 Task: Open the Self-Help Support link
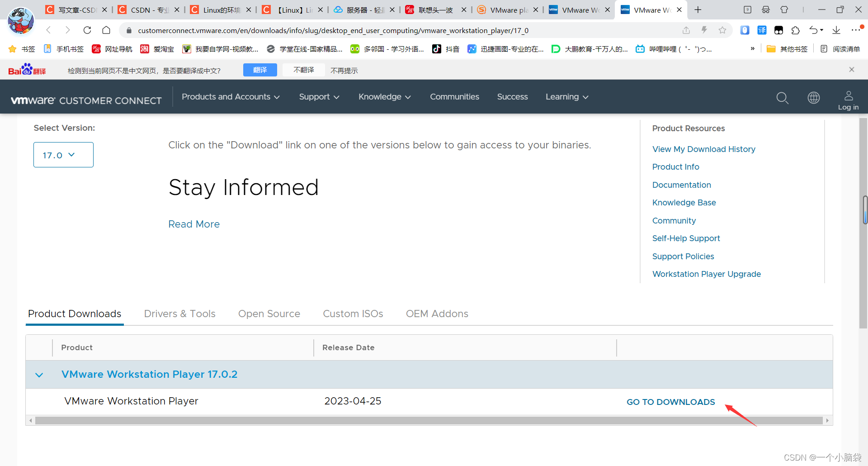tap(686, 238)
